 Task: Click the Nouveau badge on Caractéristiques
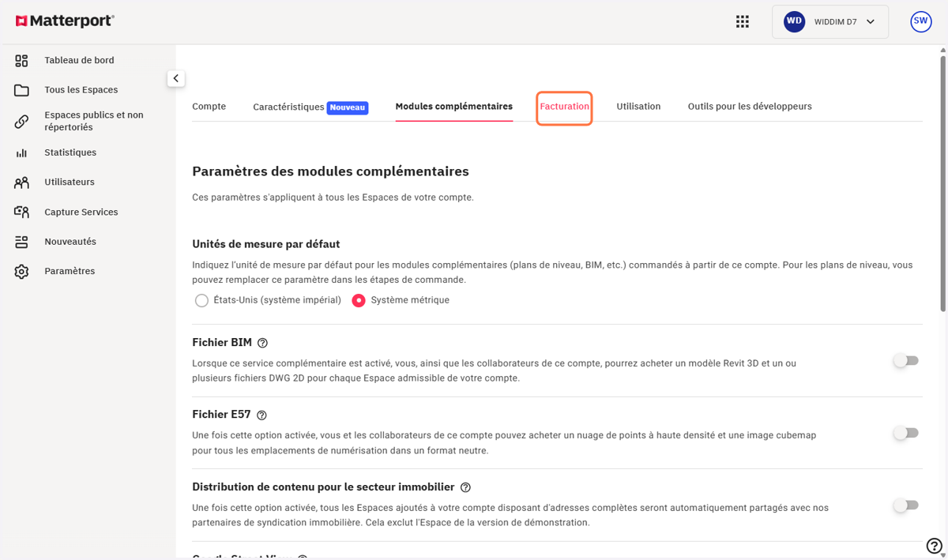pos(348,107)
